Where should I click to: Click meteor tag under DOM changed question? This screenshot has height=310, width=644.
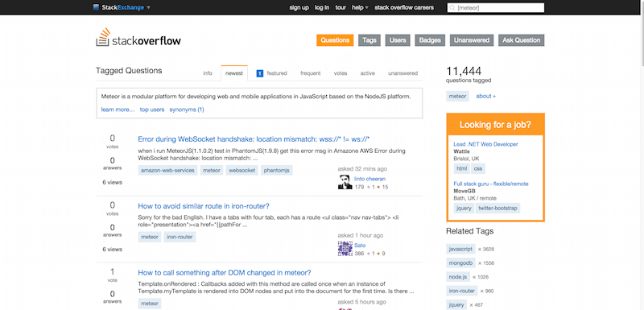[x=150, y=304]
